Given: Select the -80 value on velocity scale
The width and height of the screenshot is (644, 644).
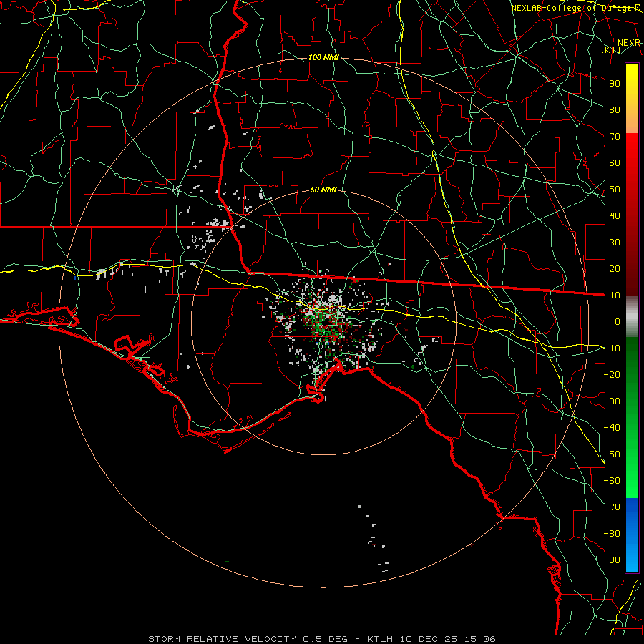Looking at the screenshot, I should 612,534.
